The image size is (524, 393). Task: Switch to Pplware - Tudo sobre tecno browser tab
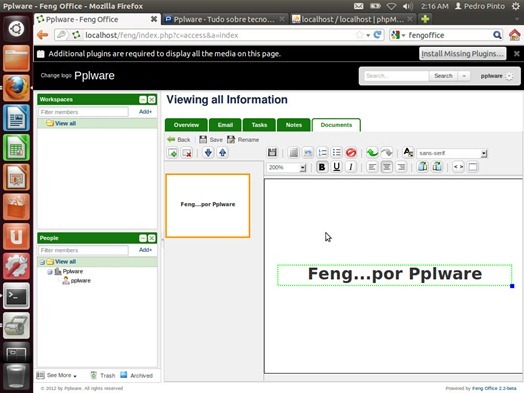[225, 19]
